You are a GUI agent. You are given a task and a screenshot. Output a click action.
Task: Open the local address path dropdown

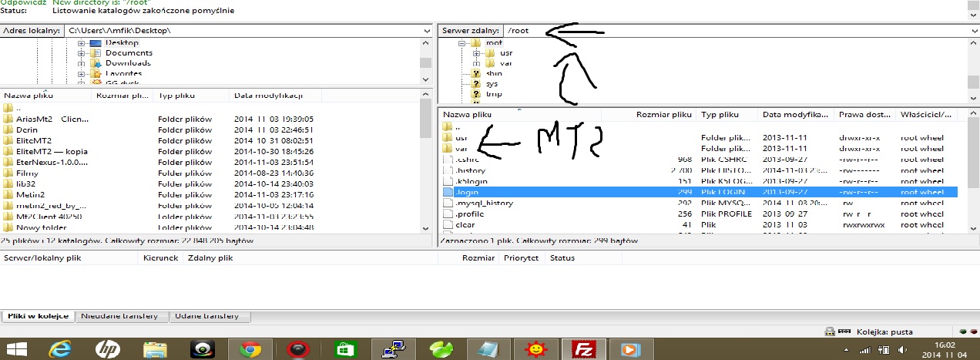click(x=427, y=31)
